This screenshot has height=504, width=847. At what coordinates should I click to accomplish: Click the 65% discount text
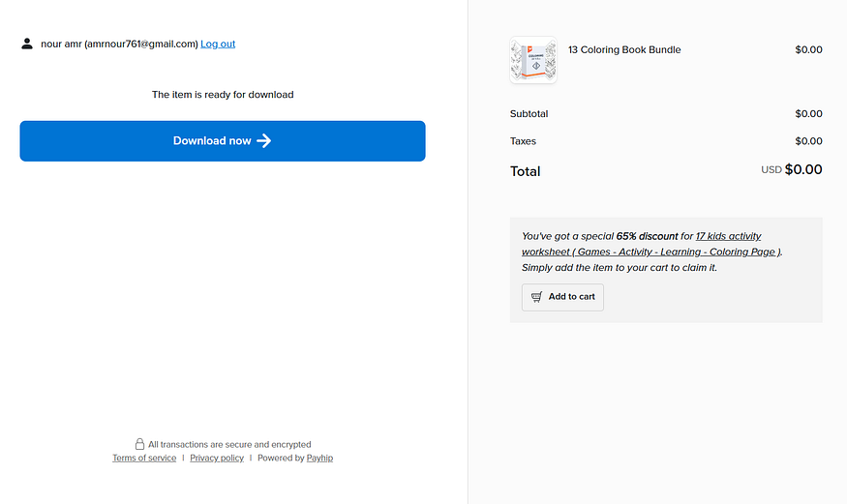pyautogui.click(x=647, y=236)
